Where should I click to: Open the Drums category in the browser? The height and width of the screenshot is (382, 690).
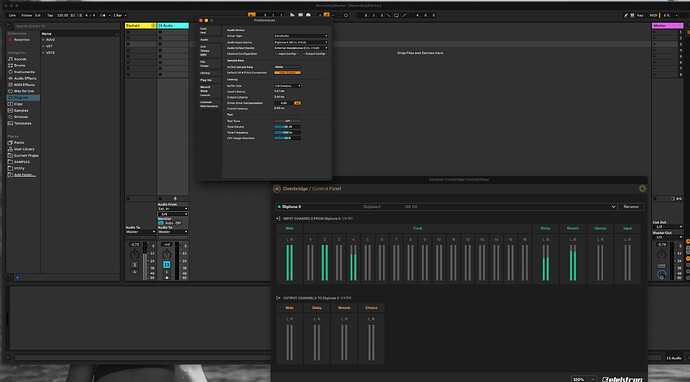19,65
